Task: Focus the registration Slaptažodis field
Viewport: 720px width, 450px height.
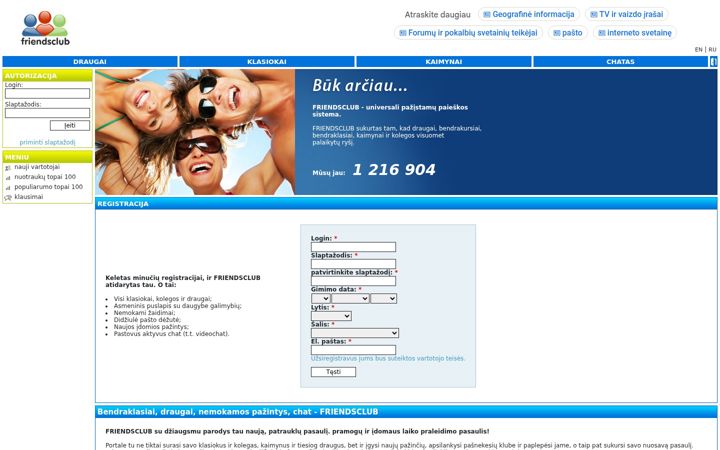Action: [353, 264]
